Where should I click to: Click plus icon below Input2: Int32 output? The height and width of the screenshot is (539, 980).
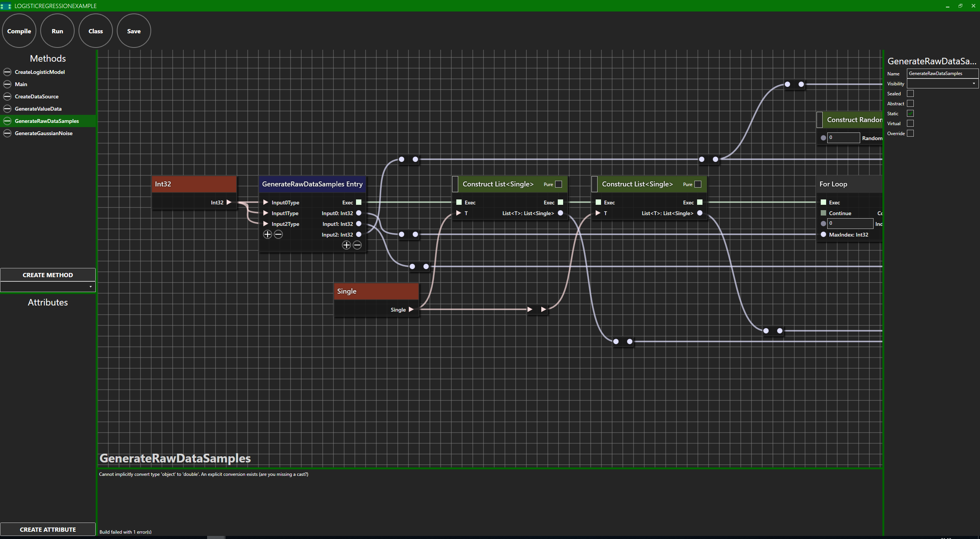pos(346,245)
